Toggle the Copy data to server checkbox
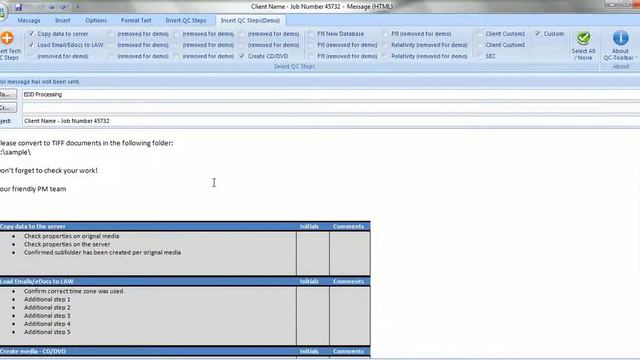This screenshot has width=640, height=360. pyautogui.click(x=31, y=33)
